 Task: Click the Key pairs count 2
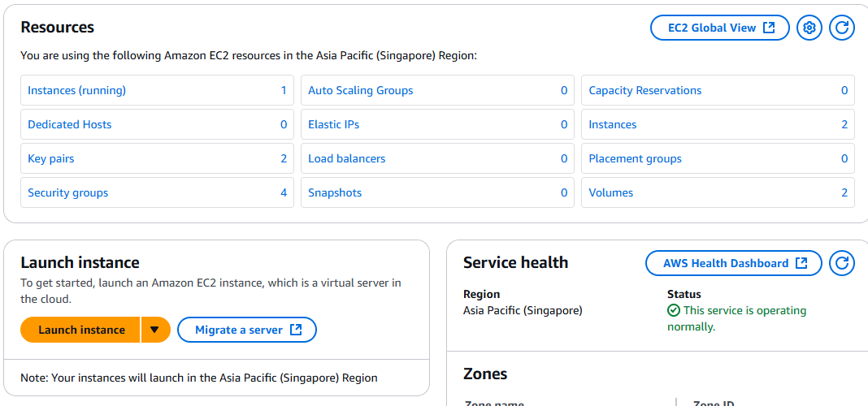284,159
